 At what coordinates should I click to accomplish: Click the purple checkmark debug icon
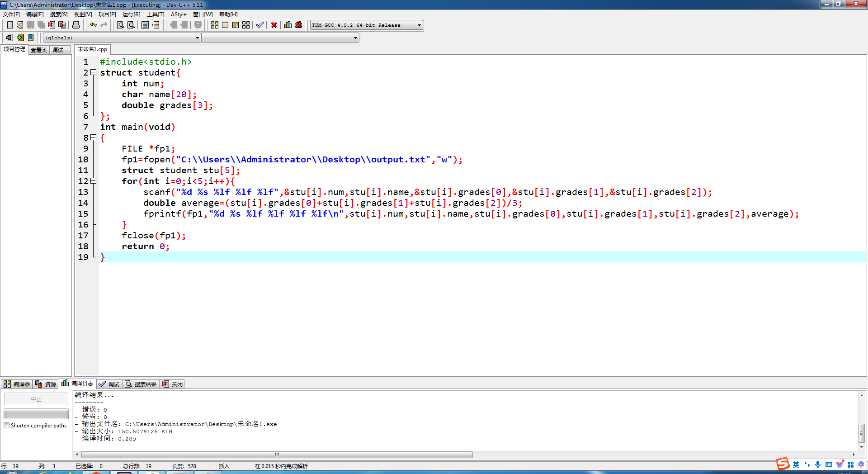pos(260,25)
